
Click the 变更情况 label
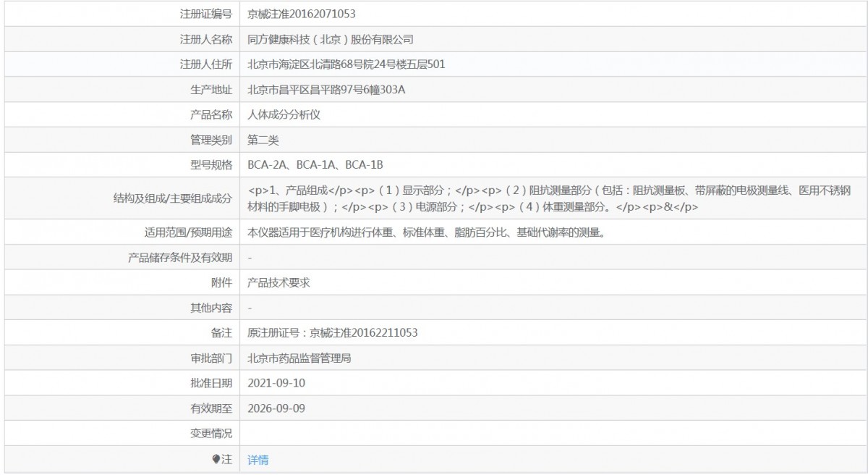click(x=211, y=434)
